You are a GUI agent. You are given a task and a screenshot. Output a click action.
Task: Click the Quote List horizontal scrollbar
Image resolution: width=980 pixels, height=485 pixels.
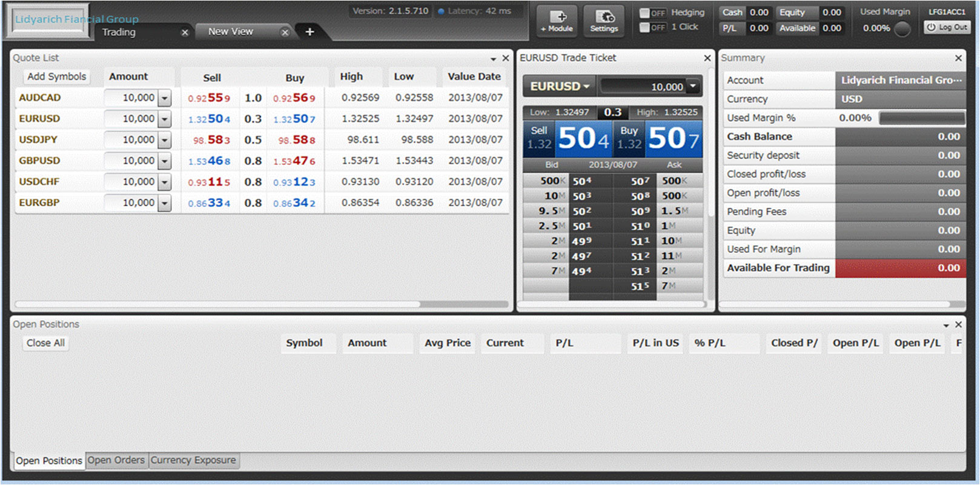[218, 304]
